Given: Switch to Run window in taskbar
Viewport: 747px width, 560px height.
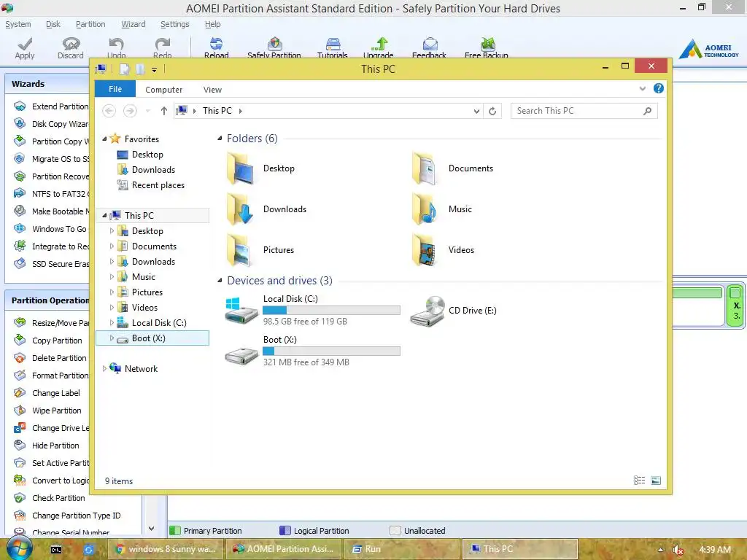Looking at the screenshot, I should pos(401,549).
